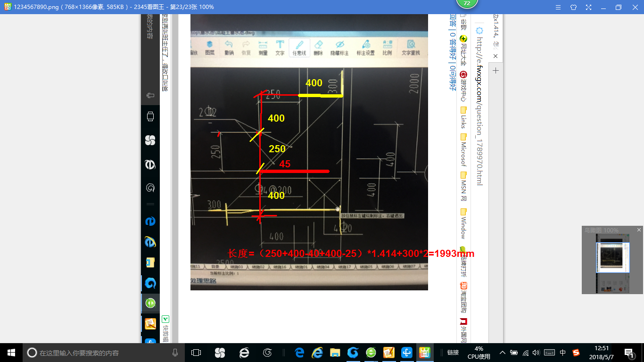Screen dimensions: 644x362
Task: Close the bird's-eye view (鸟瞰图) panel
Action: coord(639,230)
